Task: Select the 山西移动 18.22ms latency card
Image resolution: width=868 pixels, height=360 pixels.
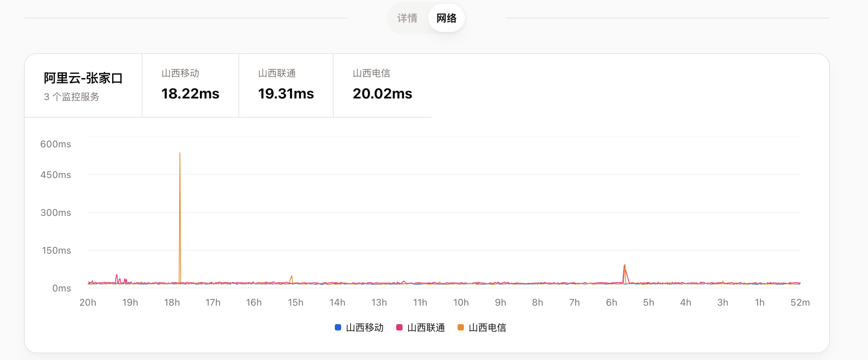Action: (190, 85)
